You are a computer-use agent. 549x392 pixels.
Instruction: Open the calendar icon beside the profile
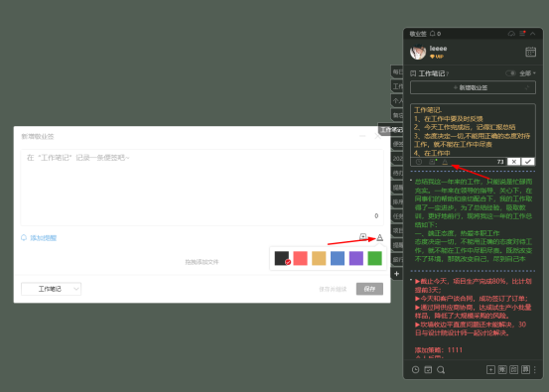(x=531, y=52)
